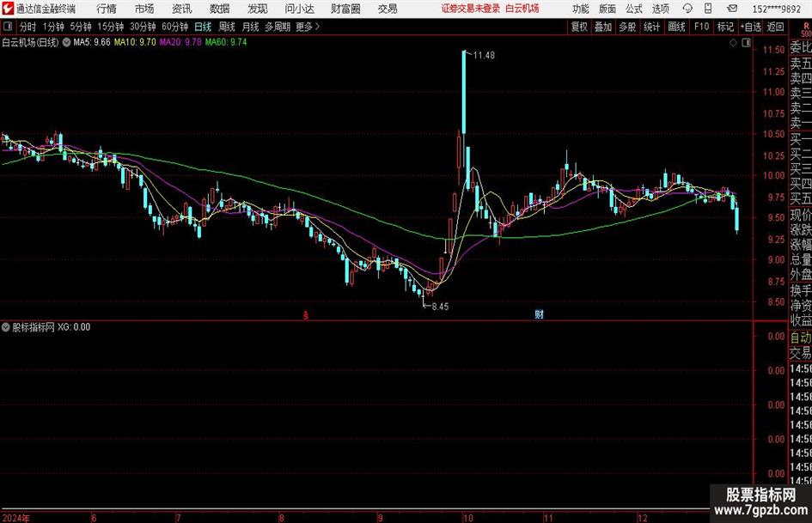This screenshot has width=812, height=523.
Task: Click the 通达信 red logo icon
Action: tap(8, 9)
